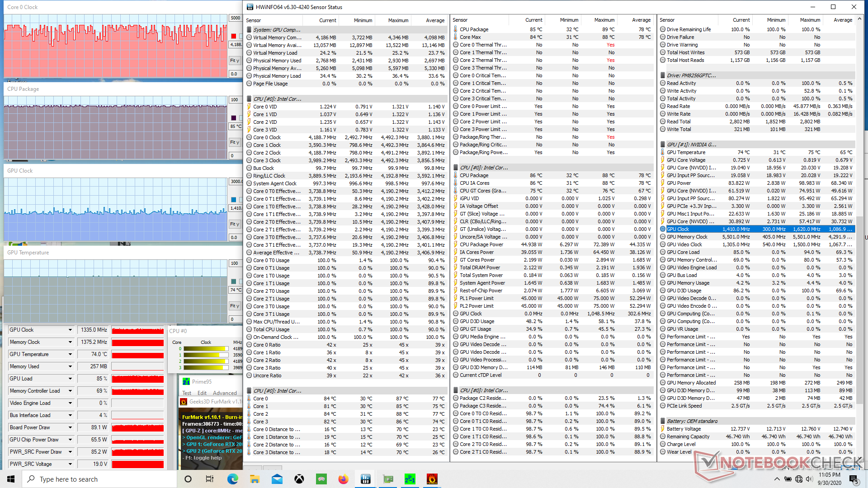Select the Total Host Writes row

click(757, 52)
